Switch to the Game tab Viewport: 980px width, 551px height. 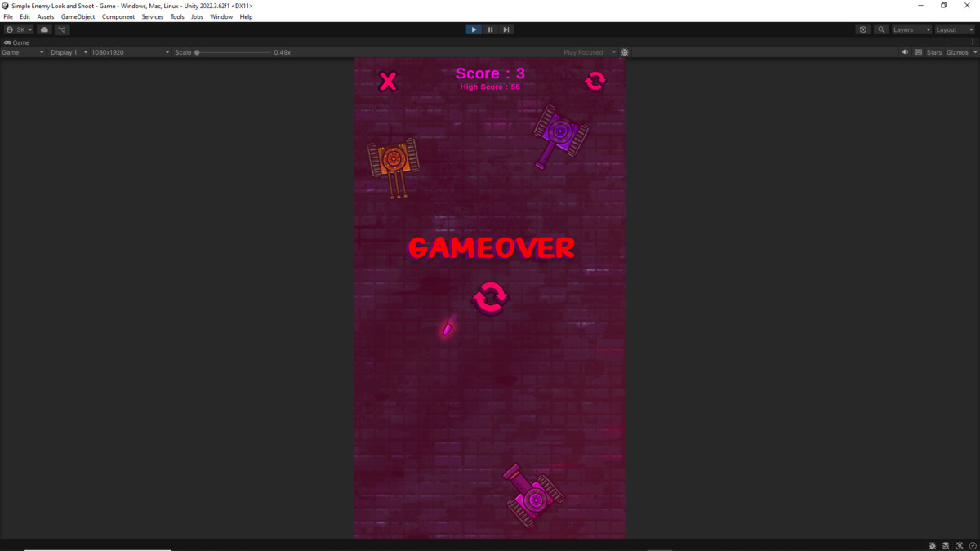(x=16, y=42)
